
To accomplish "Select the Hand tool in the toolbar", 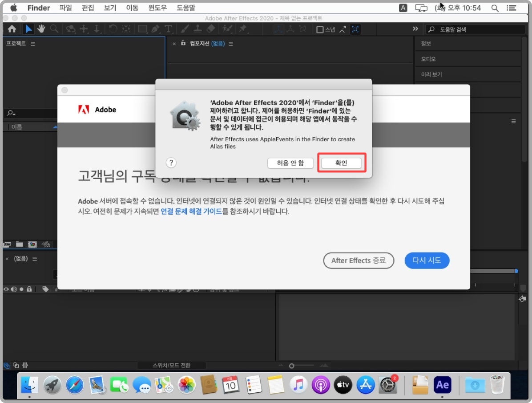I will 41,29.
